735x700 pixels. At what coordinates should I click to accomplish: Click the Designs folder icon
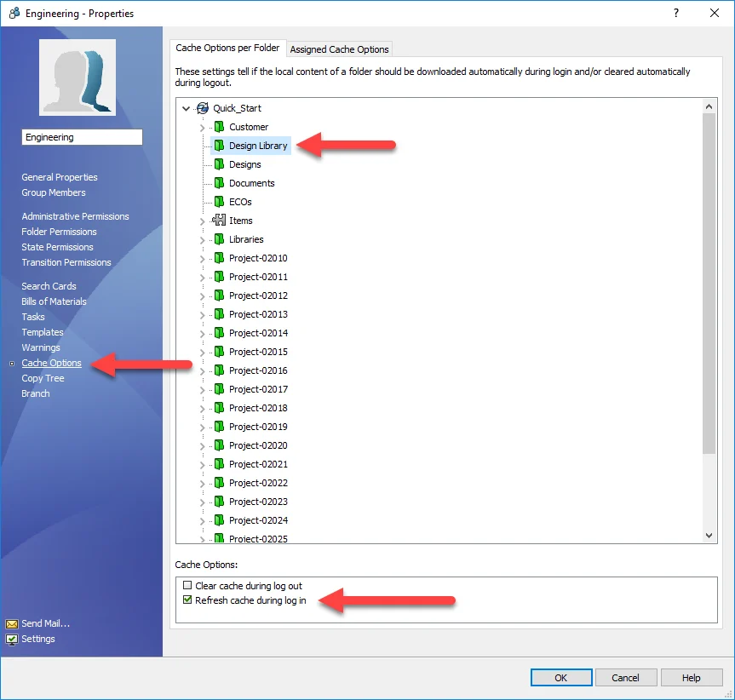(219, 164)
